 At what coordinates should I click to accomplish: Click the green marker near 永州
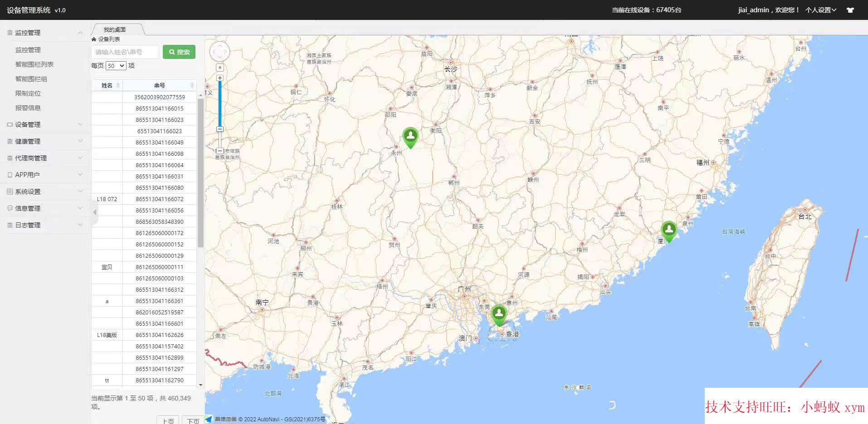click(x=410, y=138)
